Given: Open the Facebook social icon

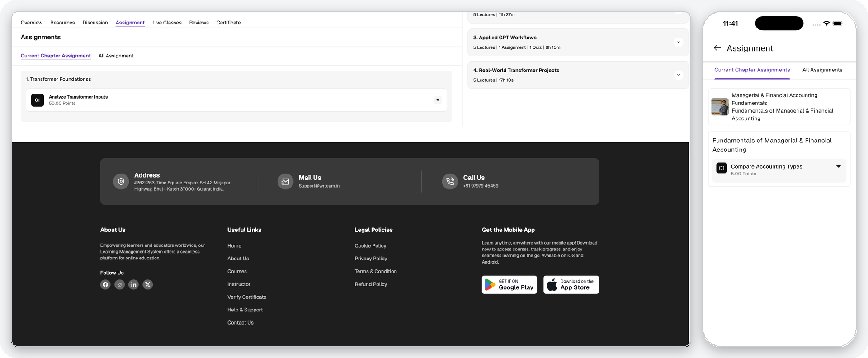Looking at the screenshot, I should (x=105, y=284).
